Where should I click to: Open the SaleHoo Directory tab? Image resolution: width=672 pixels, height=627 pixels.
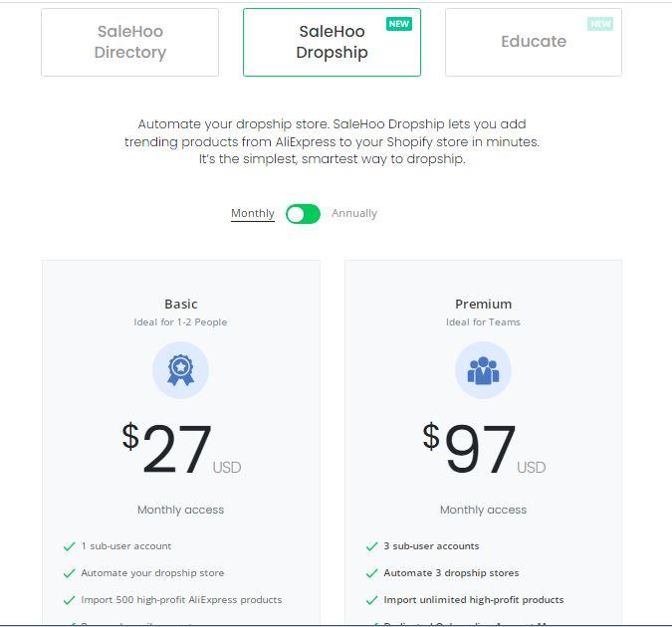point(129,42)
